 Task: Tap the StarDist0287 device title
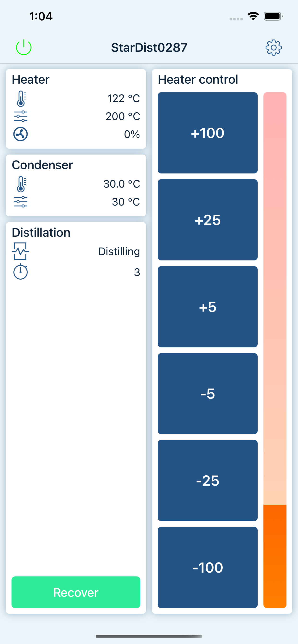(149, 47)
